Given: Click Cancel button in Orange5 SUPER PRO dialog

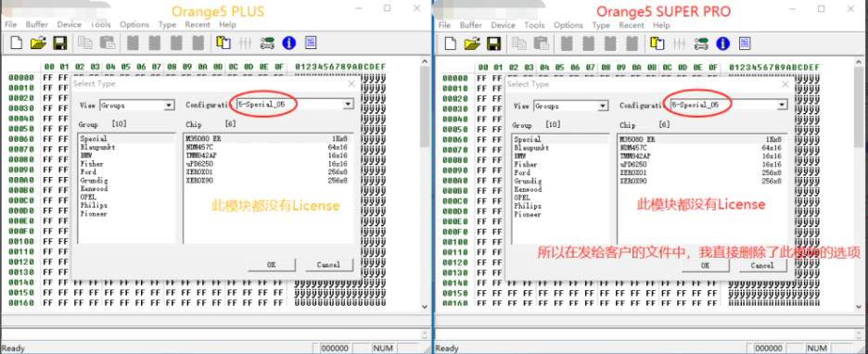Looking at the screenshot, I should pyautogui.click(x=763, y=265).
